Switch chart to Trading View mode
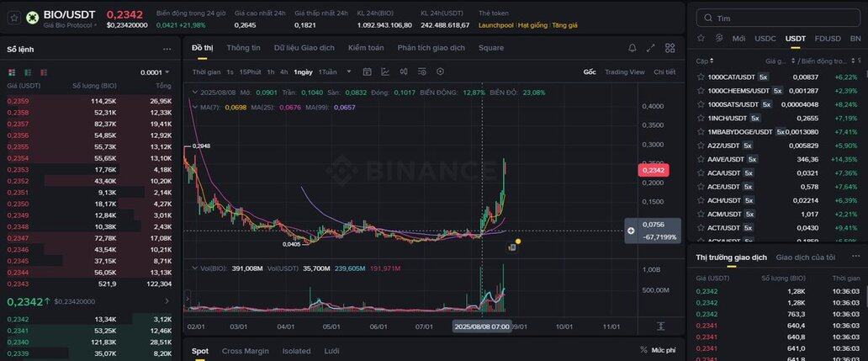 click(624, 72)
